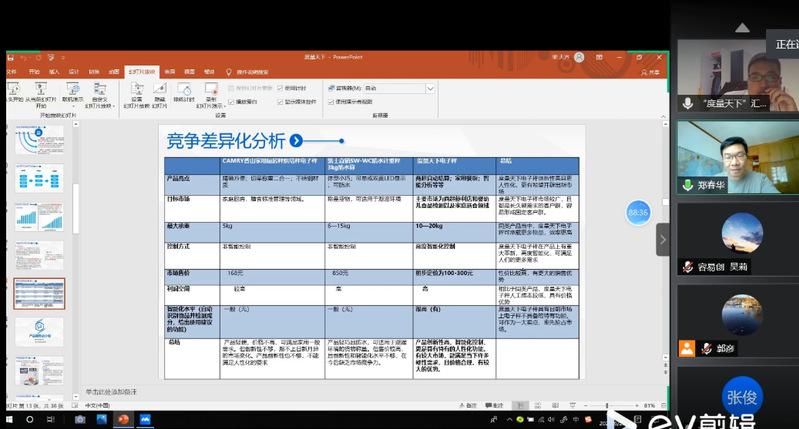Open the customize quick access toolbar dropdown
This screenshot has width=799, height=429.
coord(63,58)
